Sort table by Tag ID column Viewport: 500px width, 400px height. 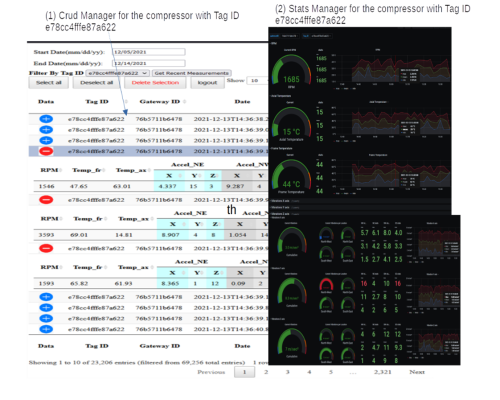(97, 102)
